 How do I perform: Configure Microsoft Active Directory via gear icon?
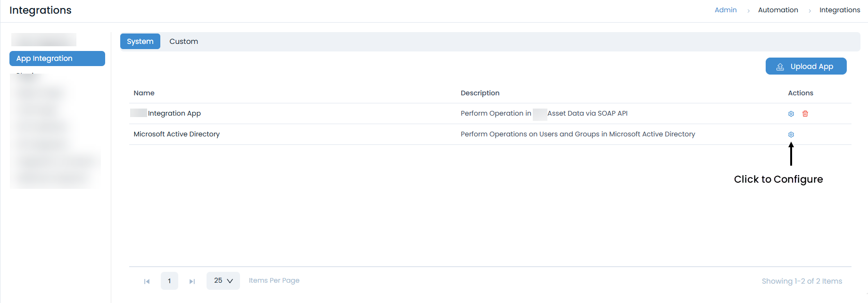point(791,135)
